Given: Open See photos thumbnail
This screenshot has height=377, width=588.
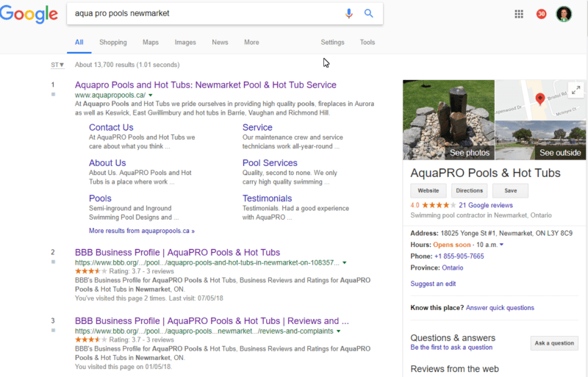Looking at the screenshot, I should click(449, 120).
